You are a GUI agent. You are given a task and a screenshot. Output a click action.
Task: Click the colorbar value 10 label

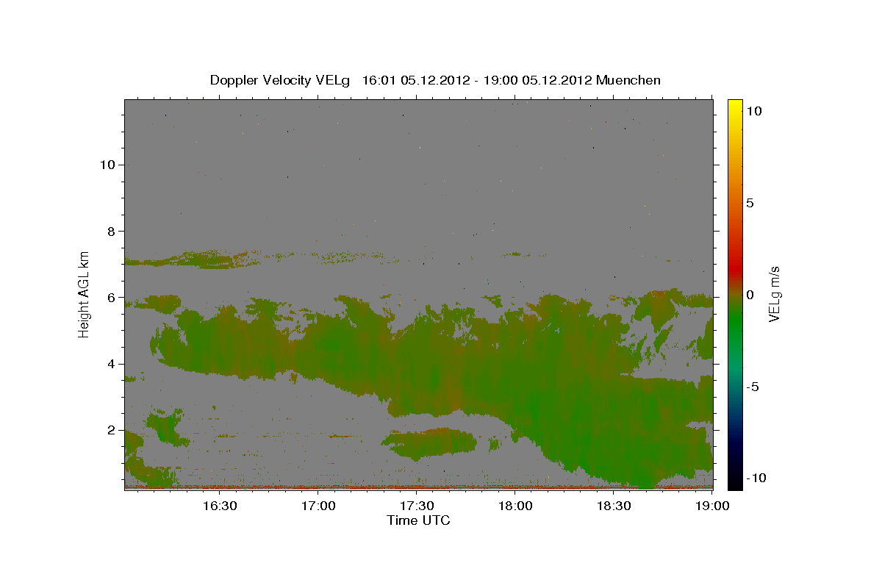(x=754, y=111)
